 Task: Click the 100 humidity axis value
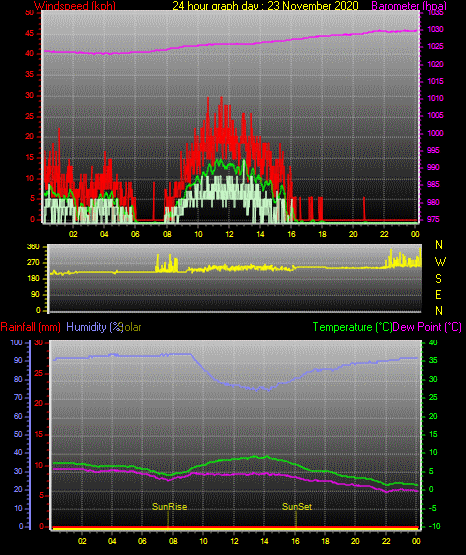tap(17, 343)
